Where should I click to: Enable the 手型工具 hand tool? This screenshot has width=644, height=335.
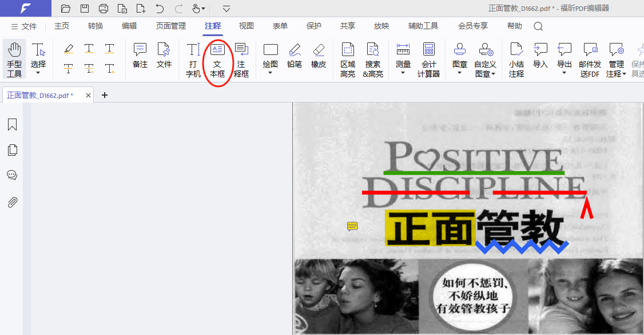point(14,60)
